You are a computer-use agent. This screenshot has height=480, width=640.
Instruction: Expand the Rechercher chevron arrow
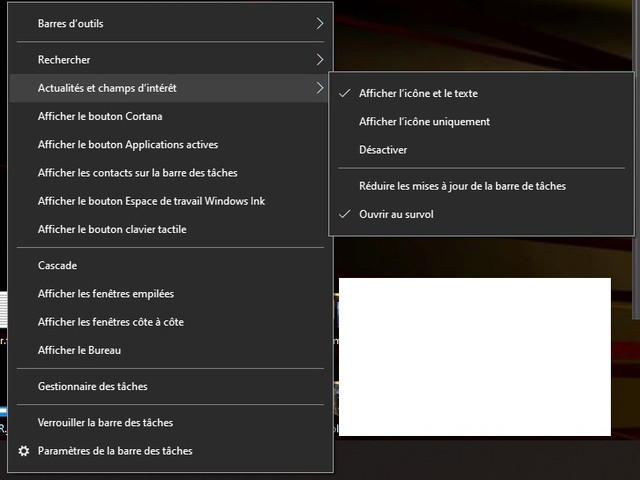point(320,60)
